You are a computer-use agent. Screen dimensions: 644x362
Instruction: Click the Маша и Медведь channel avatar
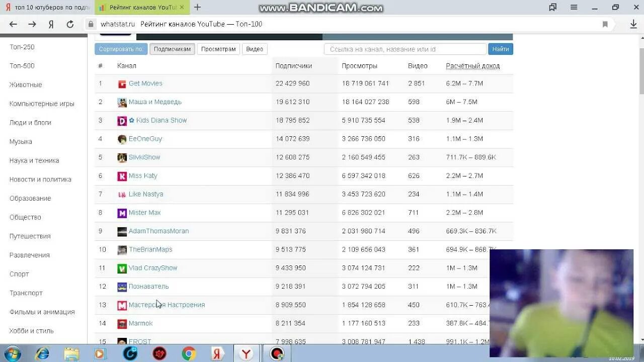point(122,103)
